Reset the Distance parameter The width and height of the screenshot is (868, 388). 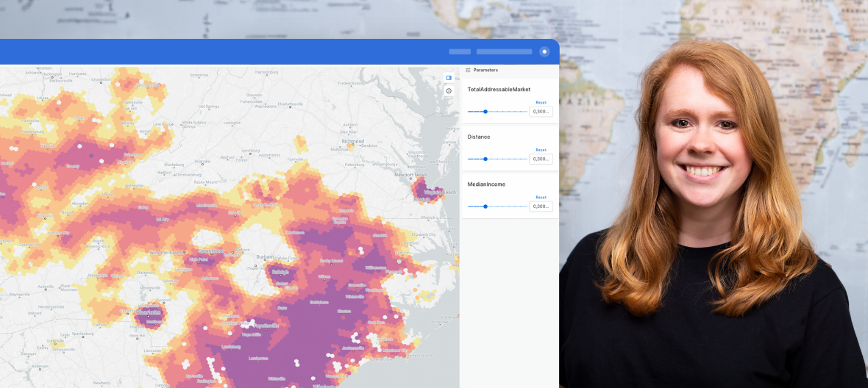(x=541, y=150)
